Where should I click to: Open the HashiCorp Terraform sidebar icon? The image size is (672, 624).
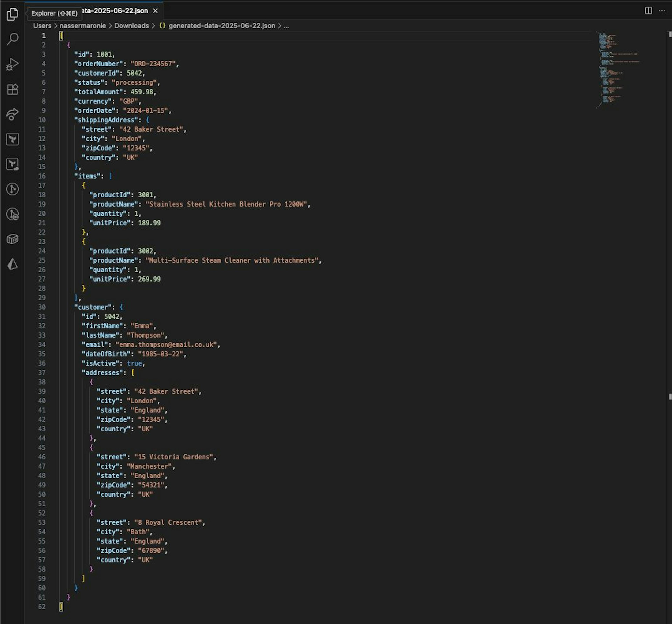point(12,139)
